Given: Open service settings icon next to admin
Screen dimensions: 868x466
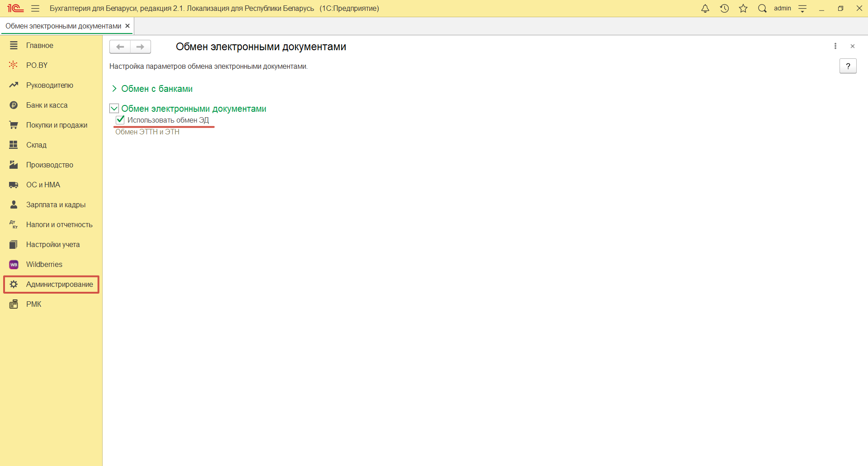Looking at the screenshot, I should coord(803,8).
